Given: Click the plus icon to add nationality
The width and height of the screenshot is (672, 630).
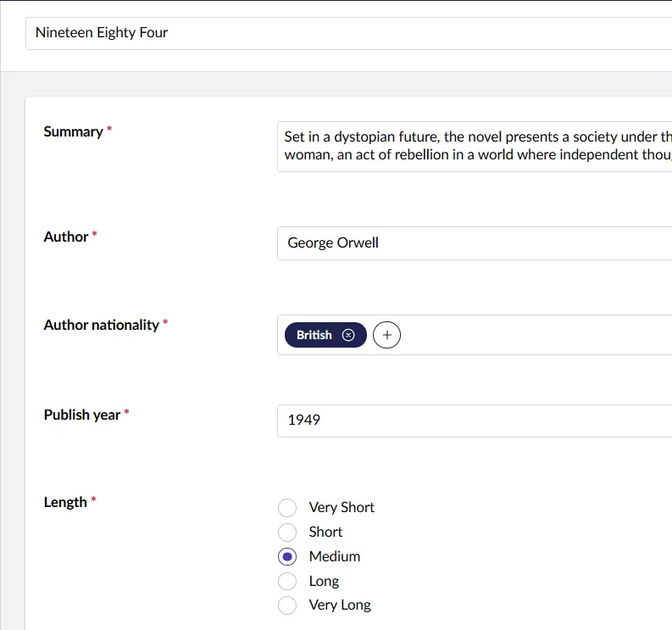Looking at the screenshot, I should click(x=386, y=335).
